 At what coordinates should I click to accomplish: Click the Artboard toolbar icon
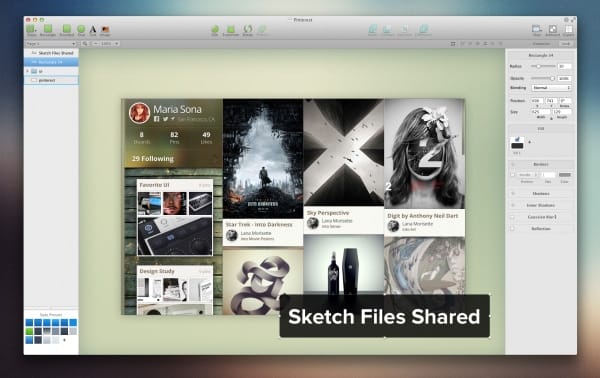[x=553, y=29]
